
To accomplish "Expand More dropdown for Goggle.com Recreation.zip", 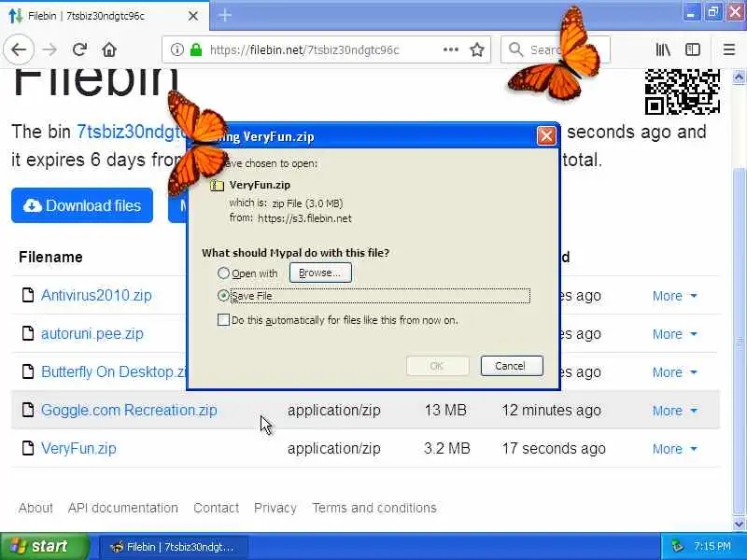I will point(674,411).
